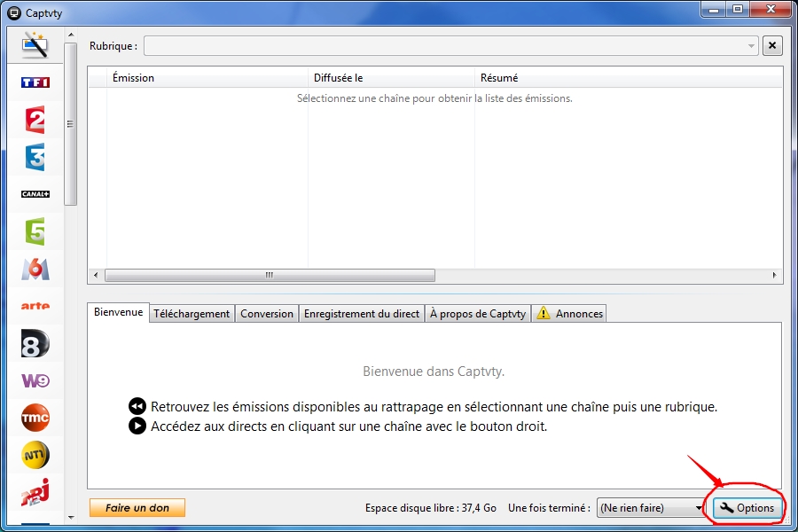The width and height of the screenshot is (798, 532).
Task: Click the play icon beside directs text
Action: (137, 426)
